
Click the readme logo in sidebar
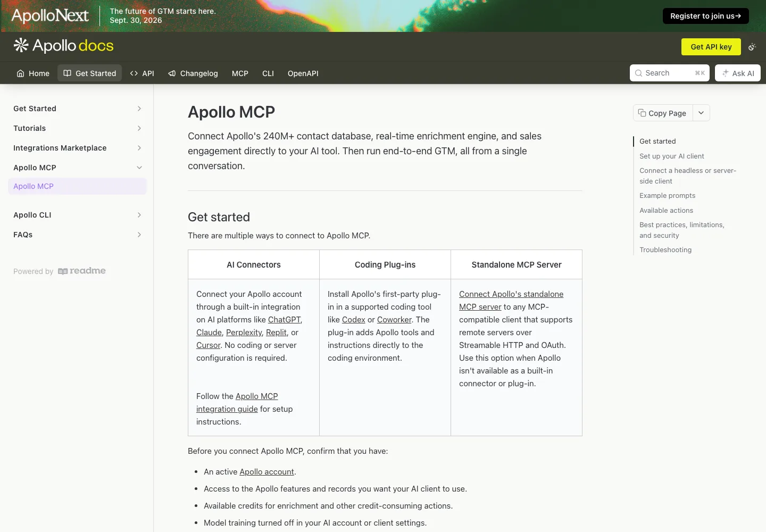[x=82, y=271]
